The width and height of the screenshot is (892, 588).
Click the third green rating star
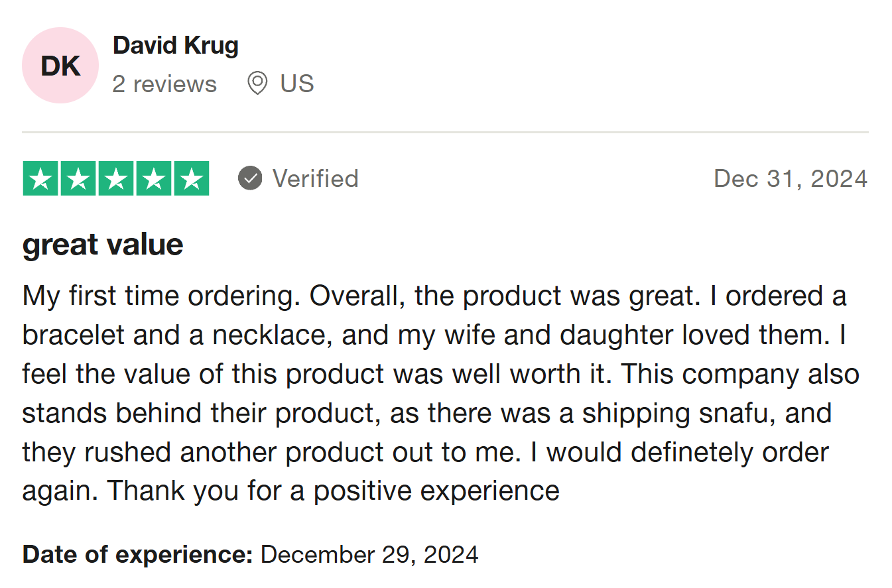coord(116,178)
